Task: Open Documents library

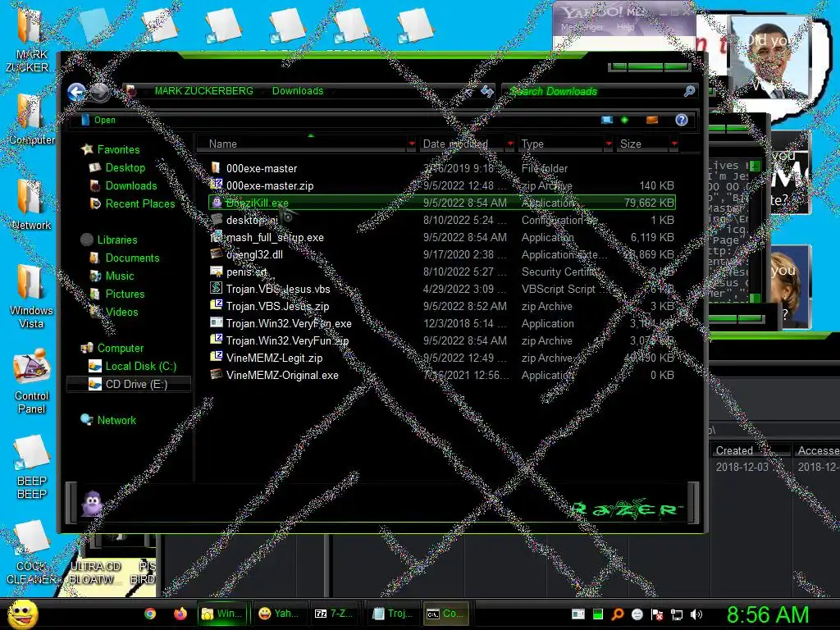Action: tap(132, 258)
